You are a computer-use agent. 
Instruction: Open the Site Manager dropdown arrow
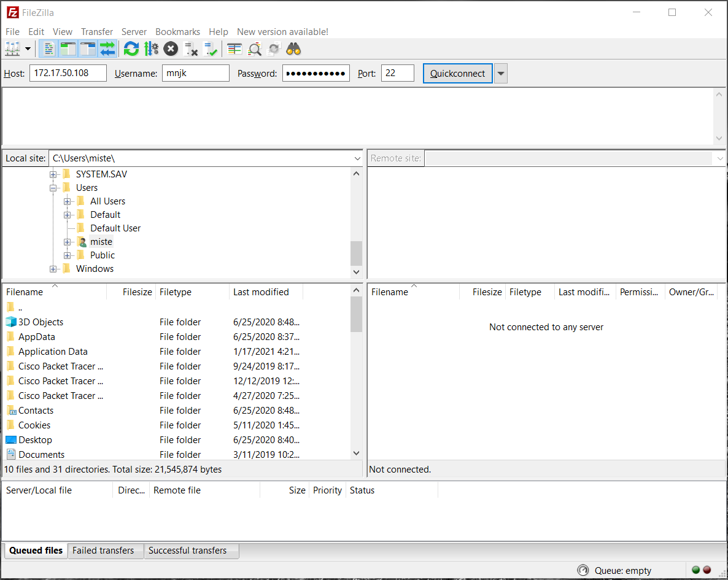coord(28,48)
